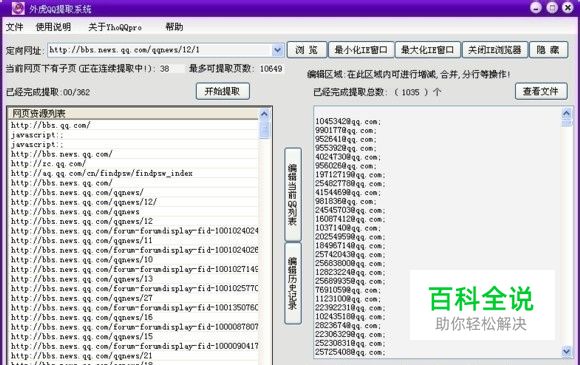This screenshot has width=580, height=365.
Task: Select the qqnews/15 list row
Action: [x=133, y=337]
